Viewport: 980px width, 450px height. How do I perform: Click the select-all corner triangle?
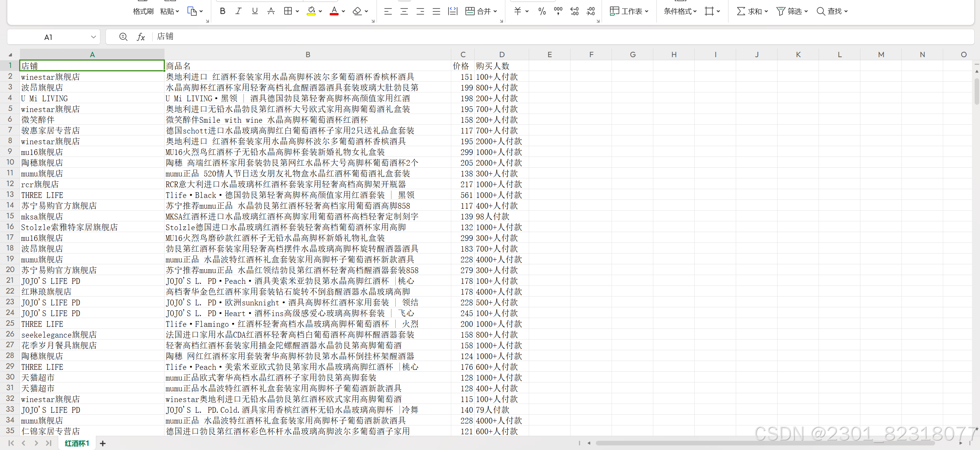10,55
